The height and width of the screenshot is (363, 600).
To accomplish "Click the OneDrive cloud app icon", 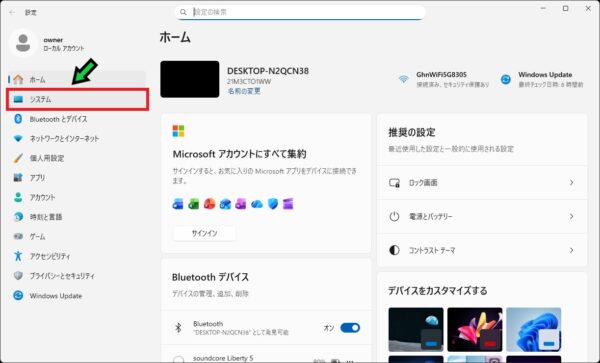I will coord(257,204).
